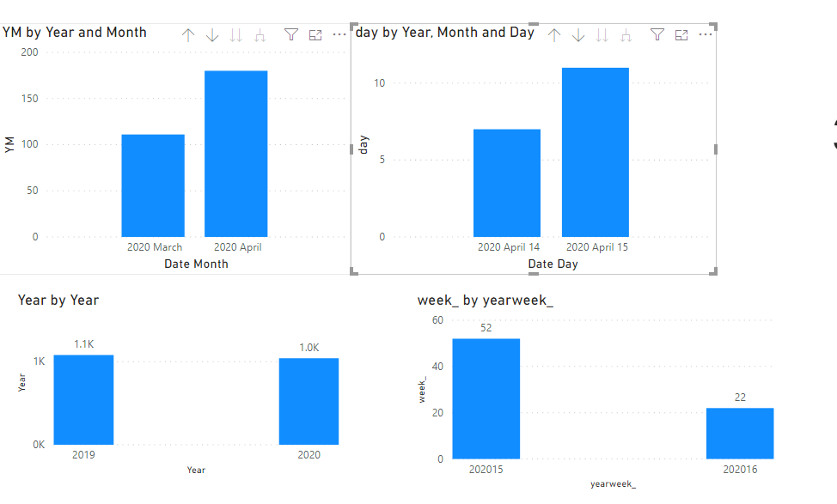Click the '2020 April 14' axis label
Image resolution: width=837 pixels, height=504 pixels.
(508, 247)
